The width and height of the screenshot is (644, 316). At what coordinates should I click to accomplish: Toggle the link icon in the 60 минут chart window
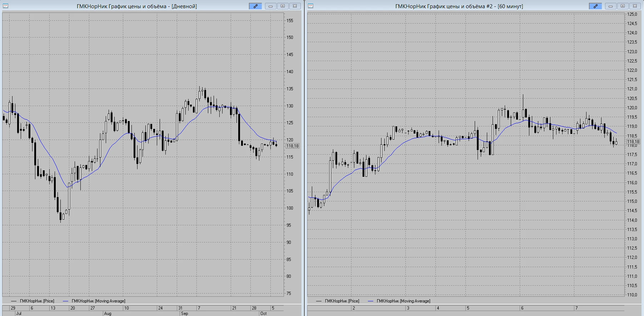click(595, 6)
